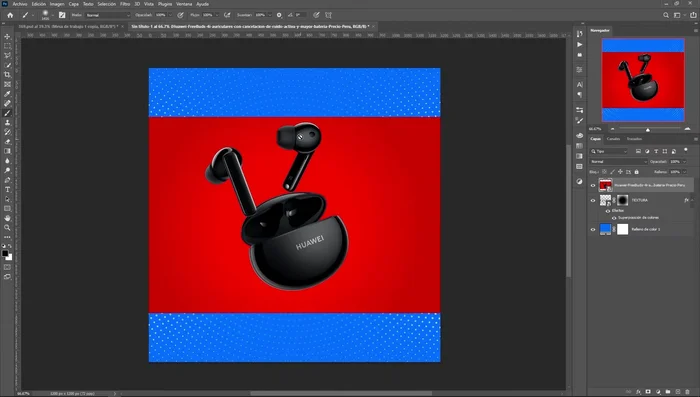Screen dimensions: 700x397
Task: Open the Suavizar percentage dropdown
Action: (270, 15)
